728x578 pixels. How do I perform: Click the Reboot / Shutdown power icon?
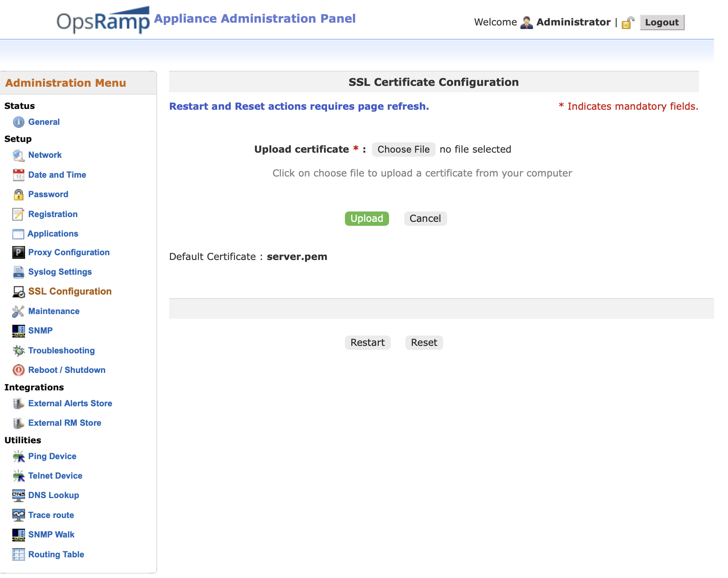[x=18, y=370]
